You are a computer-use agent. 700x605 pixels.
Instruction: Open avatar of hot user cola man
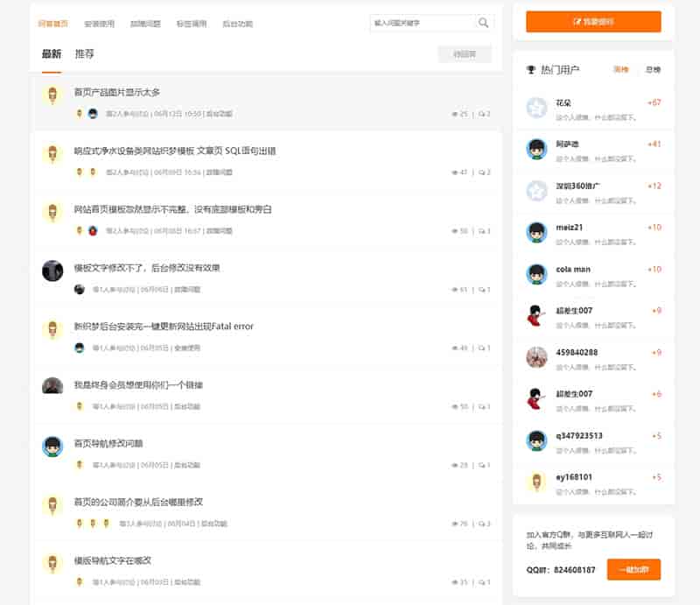[x=536, y=274]
